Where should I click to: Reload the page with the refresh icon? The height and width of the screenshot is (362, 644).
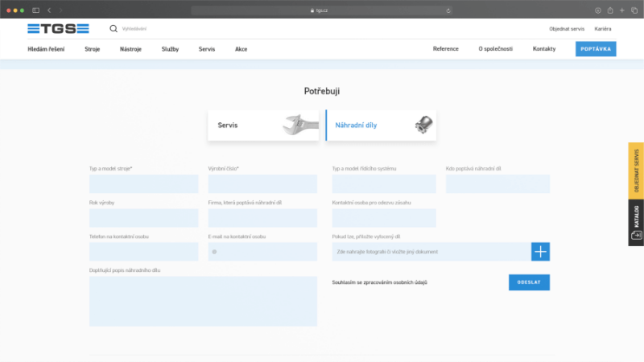(448, 10)
